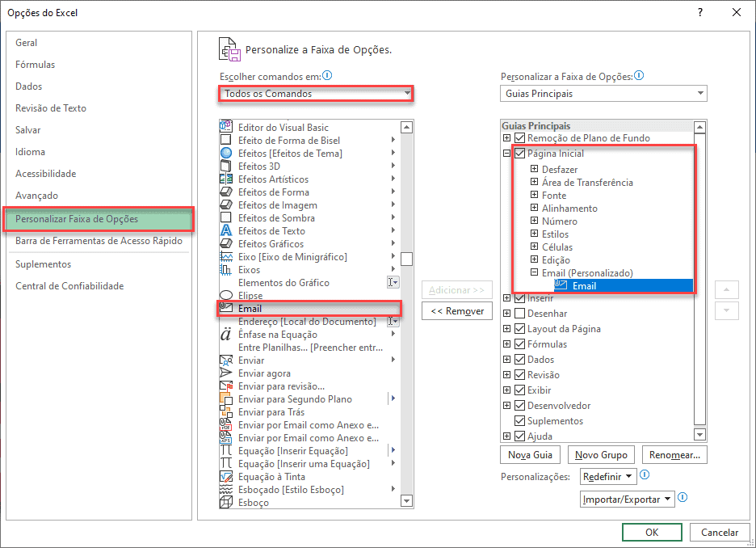756x548 pixels.
Task: Click the help question mark in title bar
Action: [700, 12]
